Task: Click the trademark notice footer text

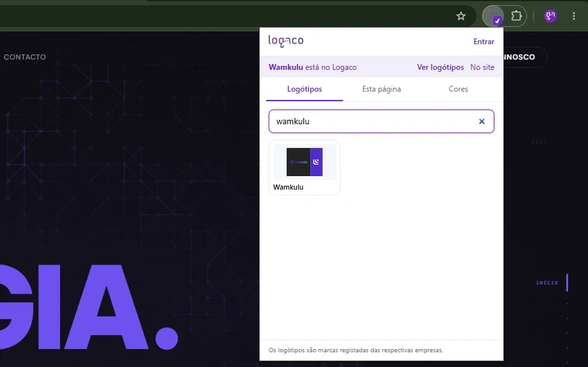Action: 356,350
